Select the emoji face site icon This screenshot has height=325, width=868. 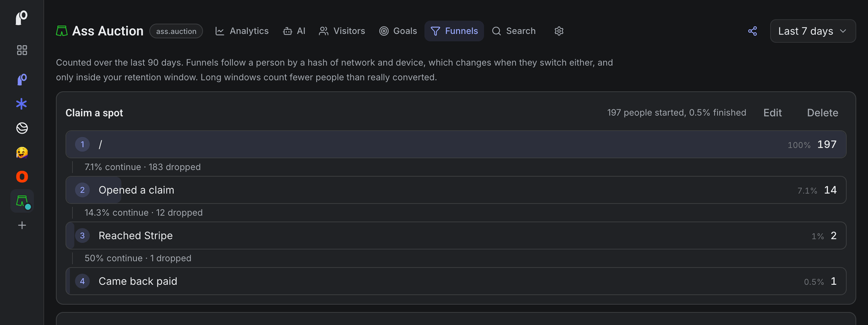(x=22, y=152)
